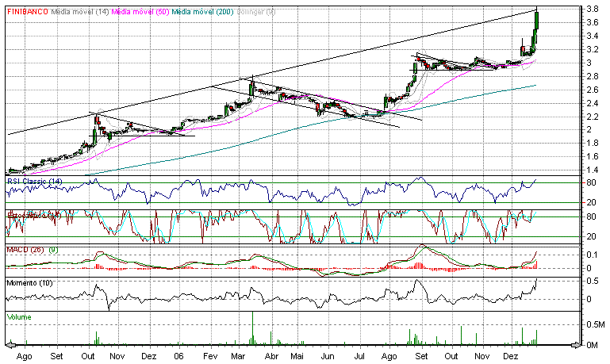This screenshot has width=610, height=364.
Task: Click the 3.6 price axis label
Action: click(x=593, y=22)
